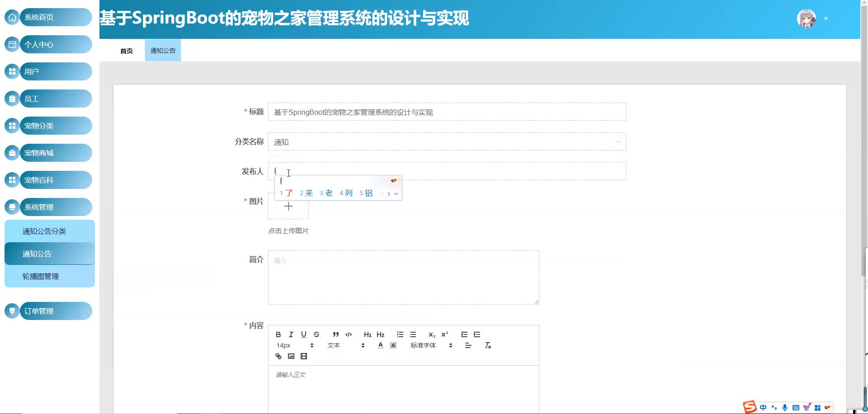868x414 pixels.
Task: Clear text formatting in the editor
Action: (x=488, y=345)
